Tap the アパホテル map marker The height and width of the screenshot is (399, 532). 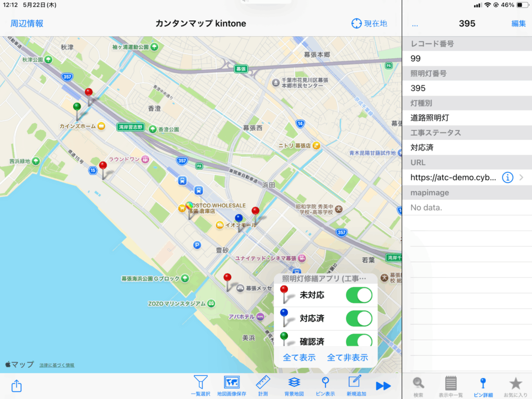coord(260,316)
